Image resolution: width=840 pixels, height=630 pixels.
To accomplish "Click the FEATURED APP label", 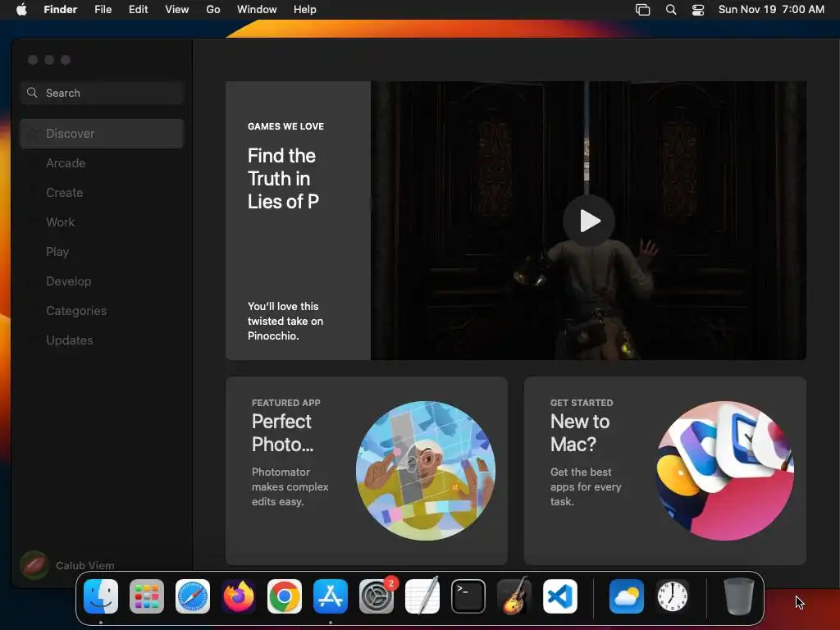I will click(286, 403).
